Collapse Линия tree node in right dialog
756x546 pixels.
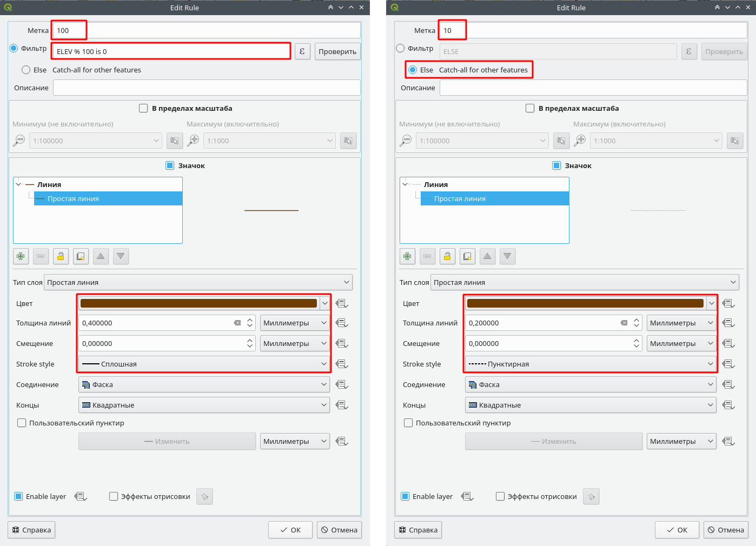(x=405, y=184)
